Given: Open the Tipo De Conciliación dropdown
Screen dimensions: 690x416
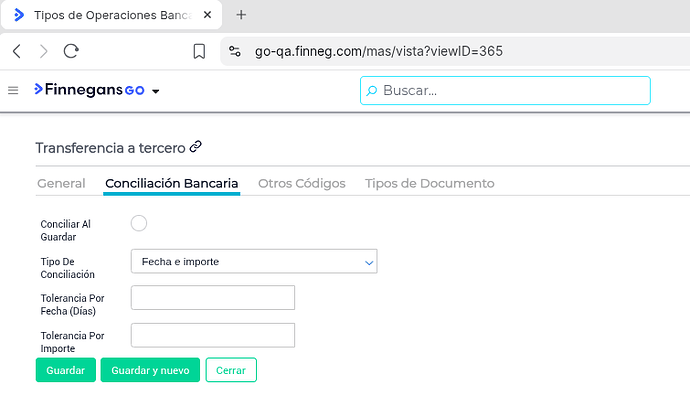Looking at the screenshot, I should pos(254,261).
